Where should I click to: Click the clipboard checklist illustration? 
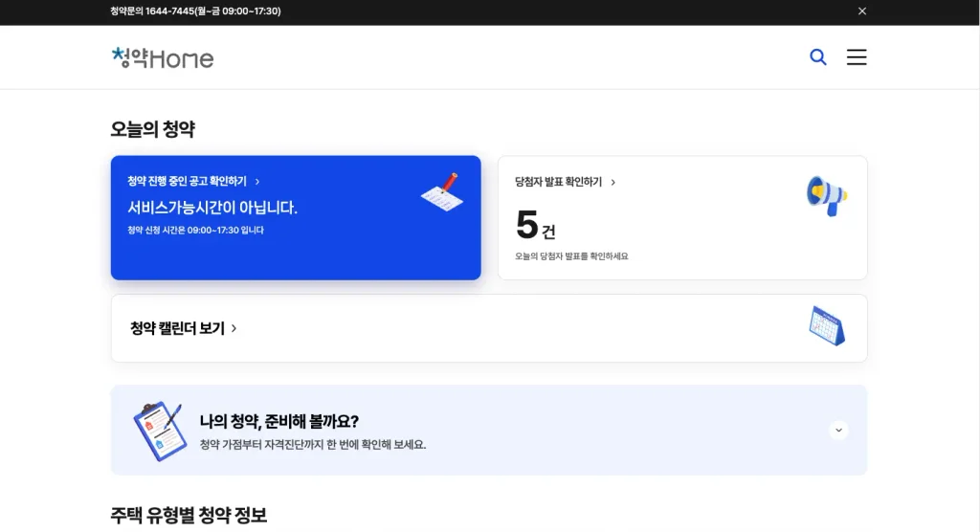coord(160,431)
